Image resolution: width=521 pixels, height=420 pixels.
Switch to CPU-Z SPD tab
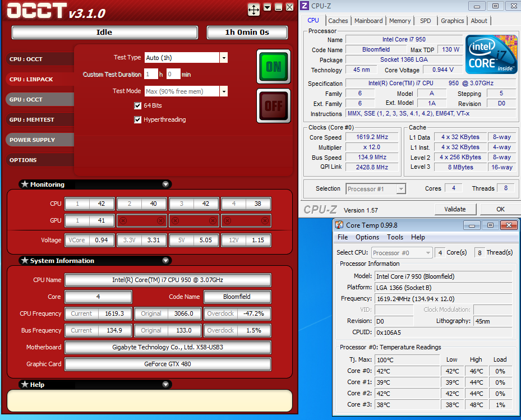[x=425, y=21]
